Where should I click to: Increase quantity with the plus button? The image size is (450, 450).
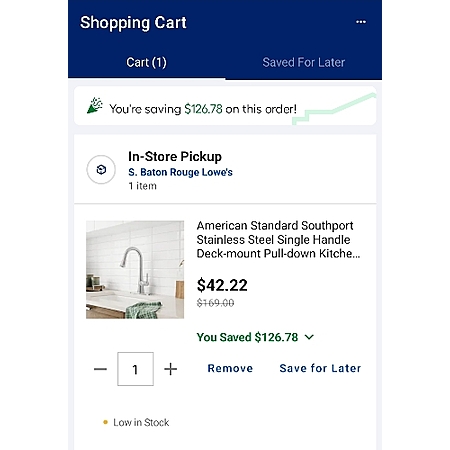coord(171,369)
